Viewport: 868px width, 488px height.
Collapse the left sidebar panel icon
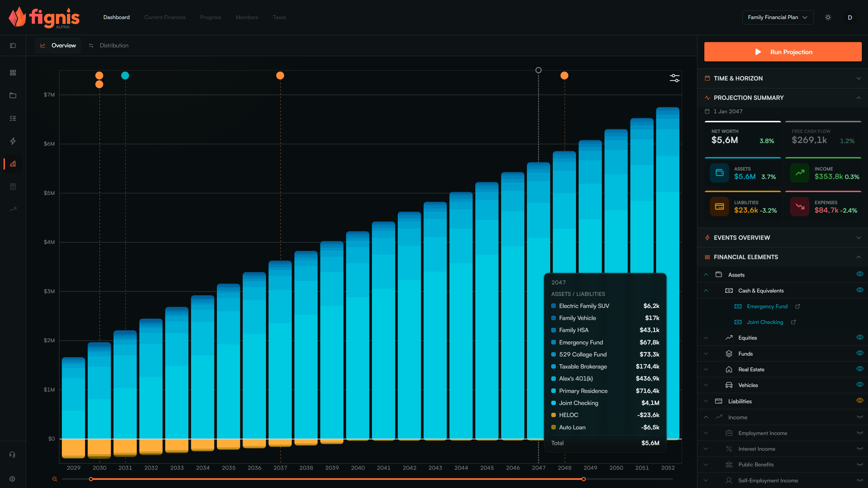(x=13, y=45)
